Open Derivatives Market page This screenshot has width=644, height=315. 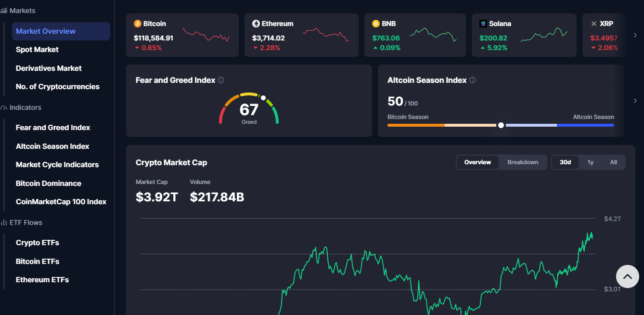49,68
